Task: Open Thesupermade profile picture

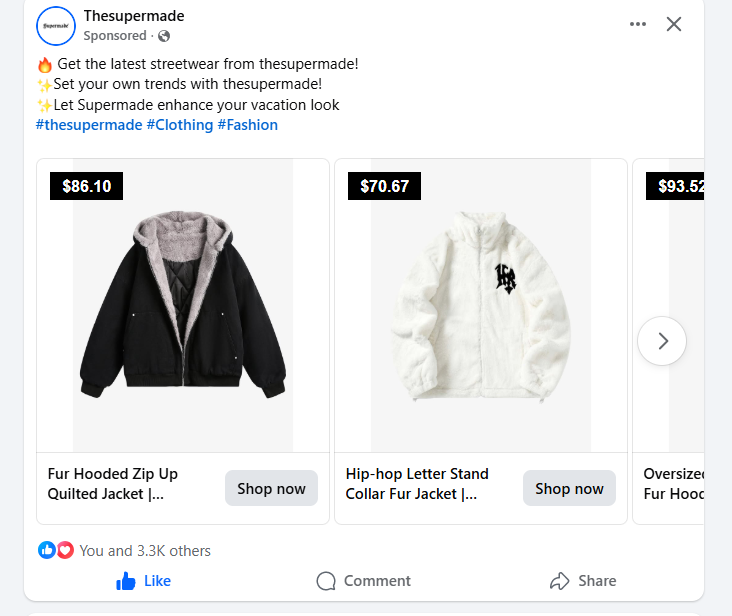Action: coord(56,25)
